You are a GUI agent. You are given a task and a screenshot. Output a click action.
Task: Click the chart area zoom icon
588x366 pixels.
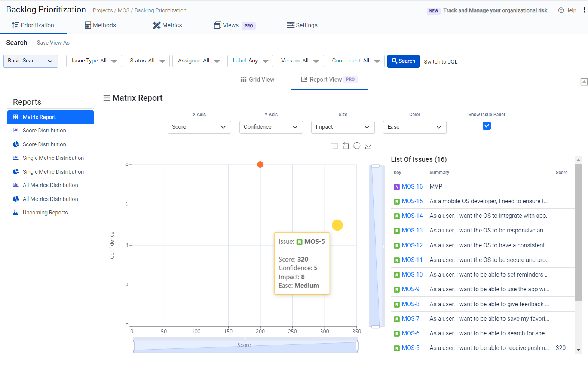(x=335, y=146)
